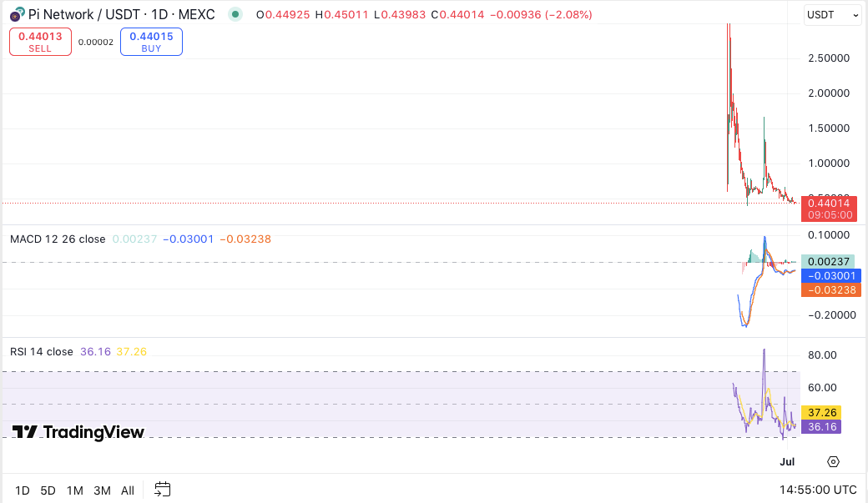Select the 3M time range
The height and width of the screenshot is (503, 868).
[102, 490]
